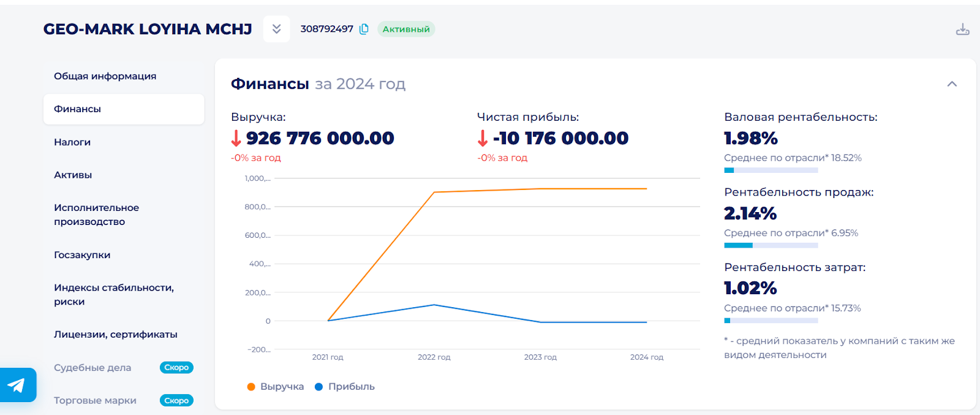The height and width of the screenshot is (415, 980).
Task: Go to the Налоги section
Action: tap(72, 142)
